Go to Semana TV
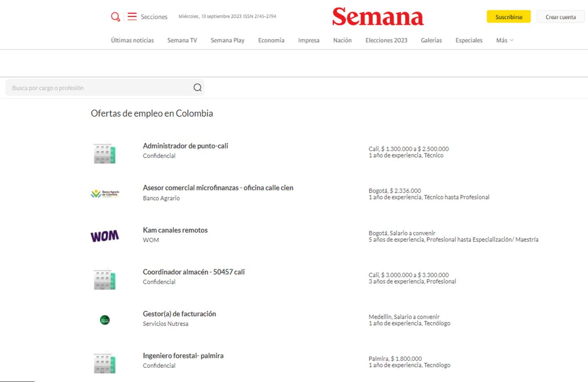Viewport: 588px width, 382px height. tap(182, 40)
